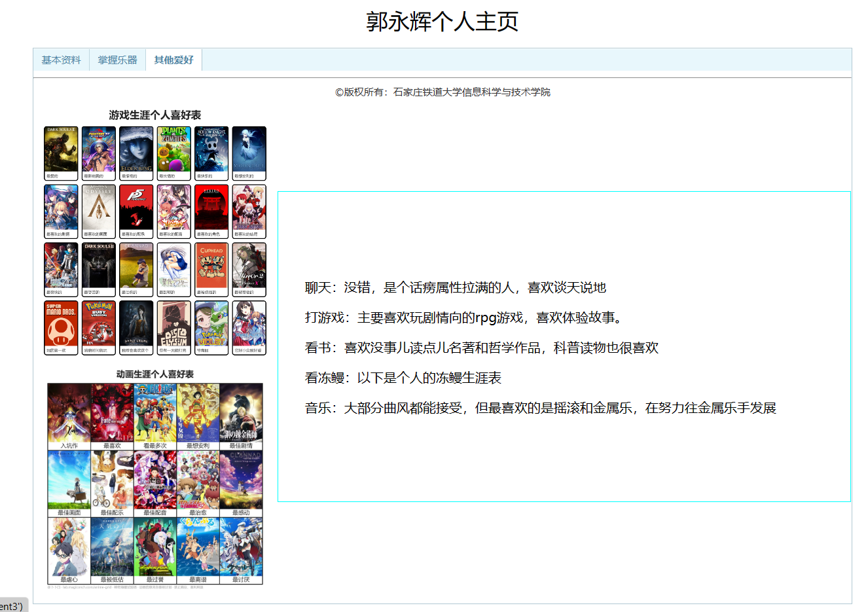This screenshot has height=612, width=868.
Task: Click the 版权所有 copyright line
Action: [443, 92]
